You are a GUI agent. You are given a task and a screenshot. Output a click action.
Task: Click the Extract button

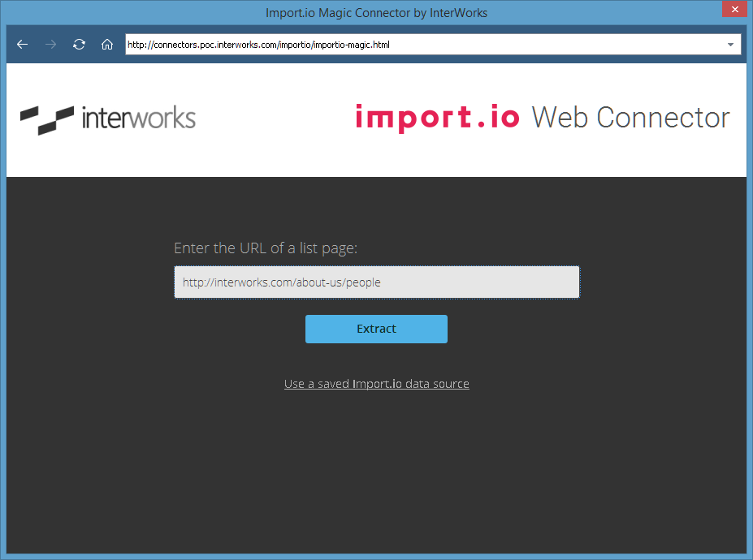tap(376, 329)
